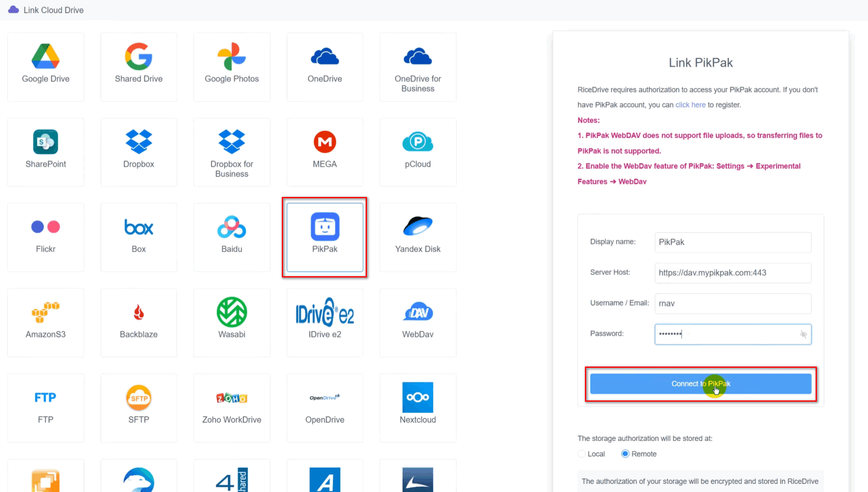Edit the Server Host field
The width and height of the screenshot is (868, 492).
point(733,273)
